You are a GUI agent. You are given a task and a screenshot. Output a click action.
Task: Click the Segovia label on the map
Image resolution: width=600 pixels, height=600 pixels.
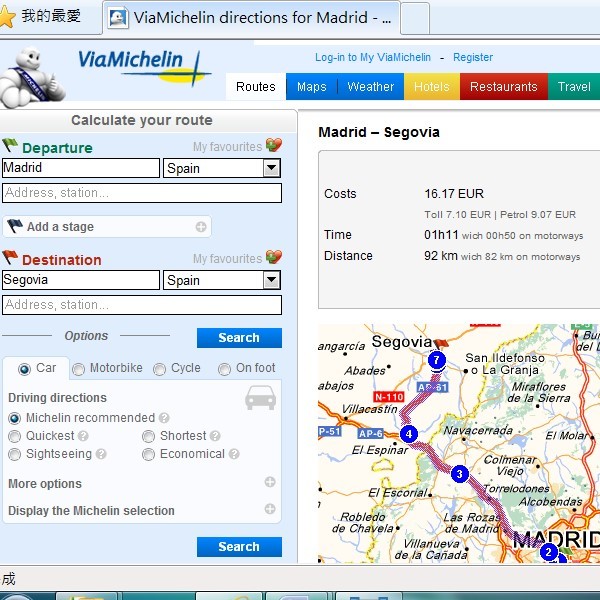(x=402, y=341)
